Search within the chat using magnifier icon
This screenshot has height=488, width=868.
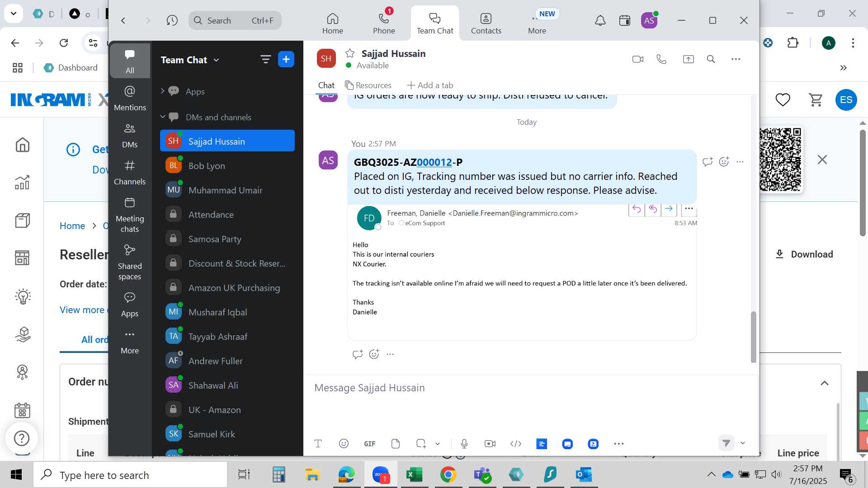711,59
